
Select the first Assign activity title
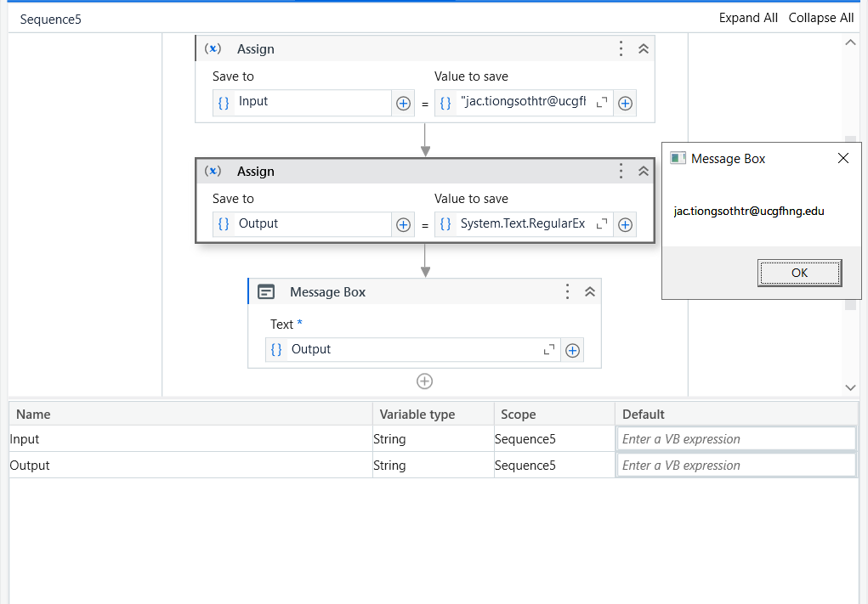(256, 48)
